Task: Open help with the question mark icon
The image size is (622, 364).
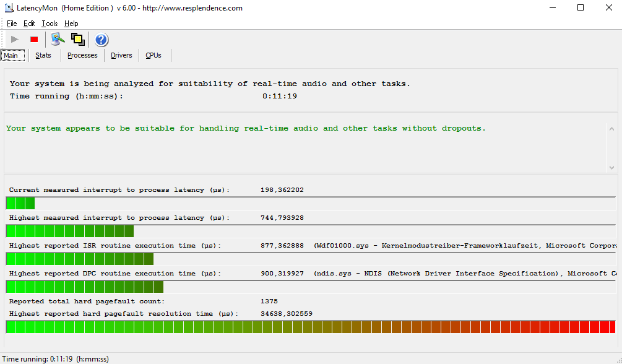Action: coord(102,40)
